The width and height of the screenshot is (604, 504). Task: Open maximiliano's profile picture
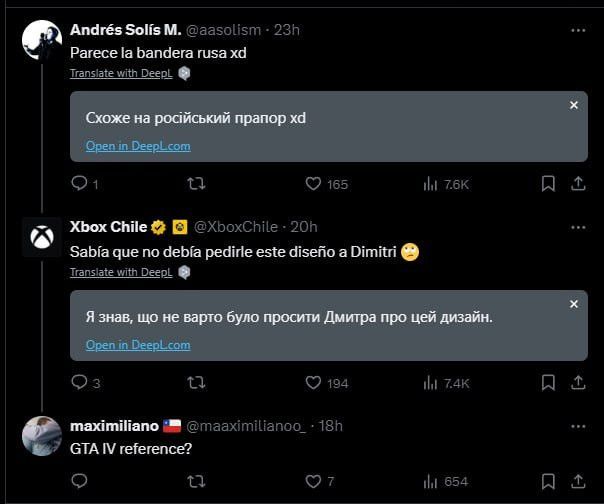tap(42, 437)
